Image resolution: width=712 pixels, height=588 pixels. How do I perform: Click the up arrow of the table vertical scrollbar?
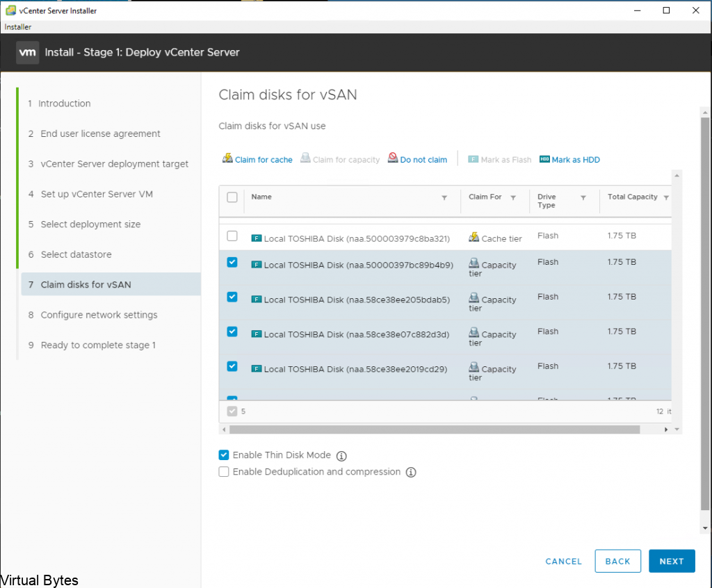[677, 176]
